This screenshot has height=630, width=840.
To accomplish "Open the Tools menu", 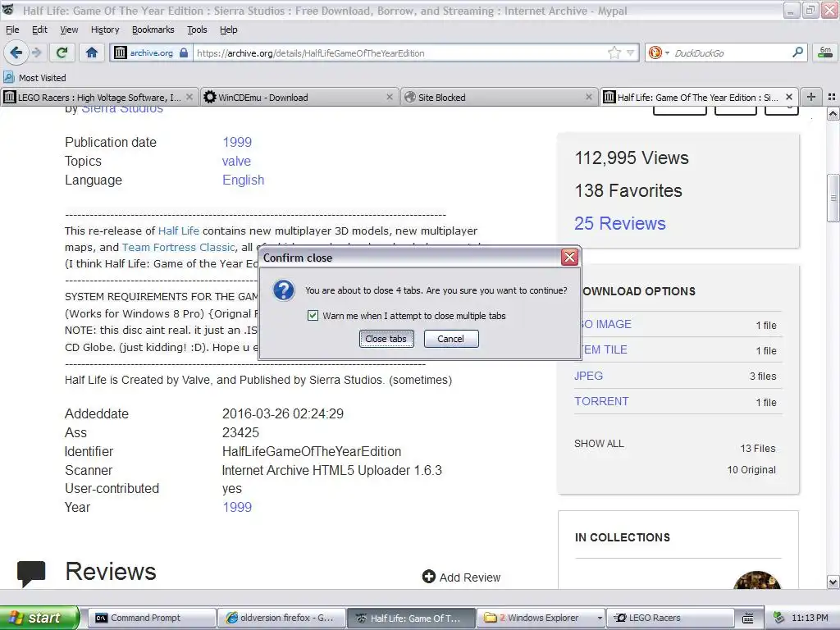I will tap(197, 30).
